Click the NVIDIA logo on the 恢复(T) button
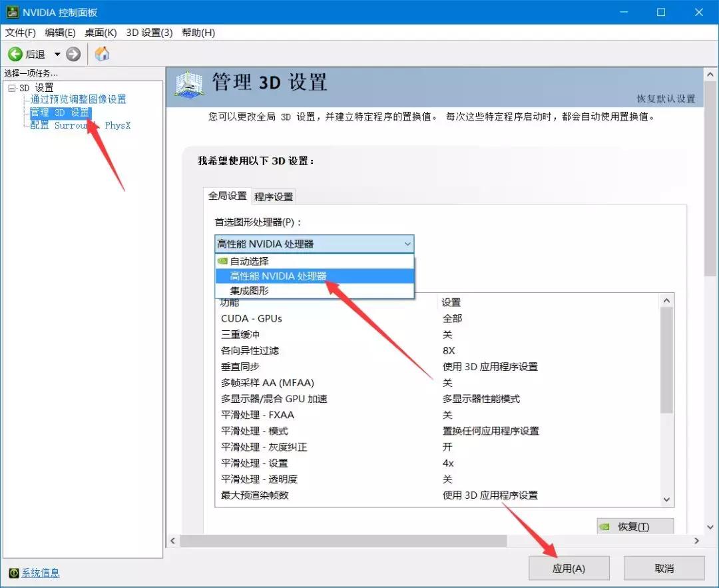Viewport: 719px width, 588px height. click(x=604, y=526)
